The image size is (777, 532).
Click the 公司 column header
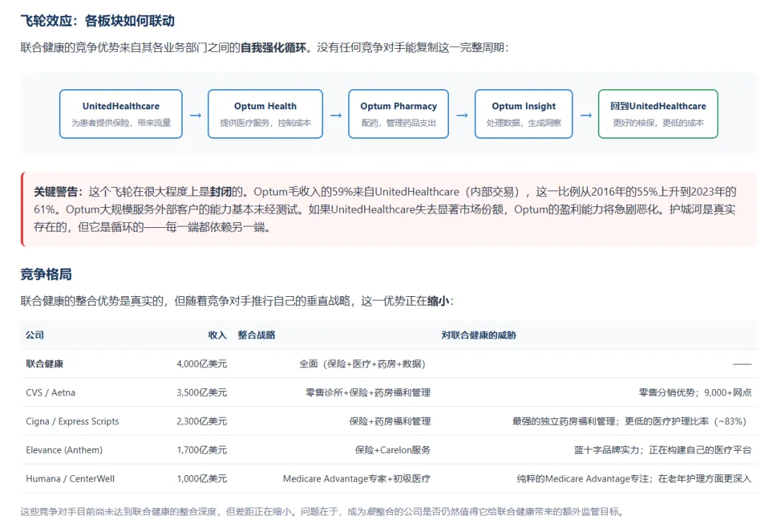(x=35, y=335)
